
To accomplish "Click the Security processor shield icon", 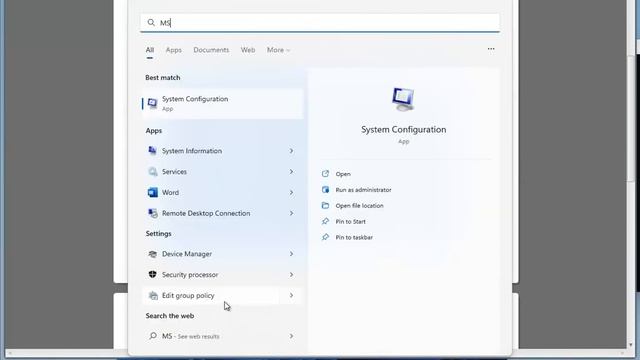I will tap(152, 275).
